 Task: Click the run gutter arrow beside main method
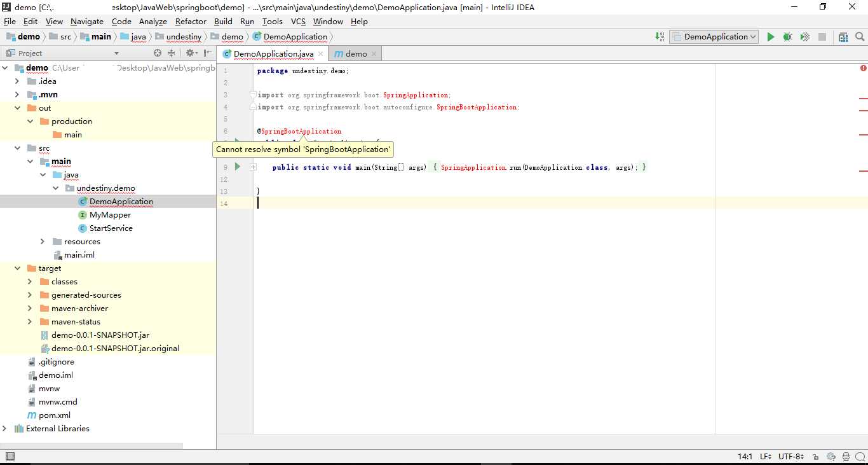[x=238, y=167]
